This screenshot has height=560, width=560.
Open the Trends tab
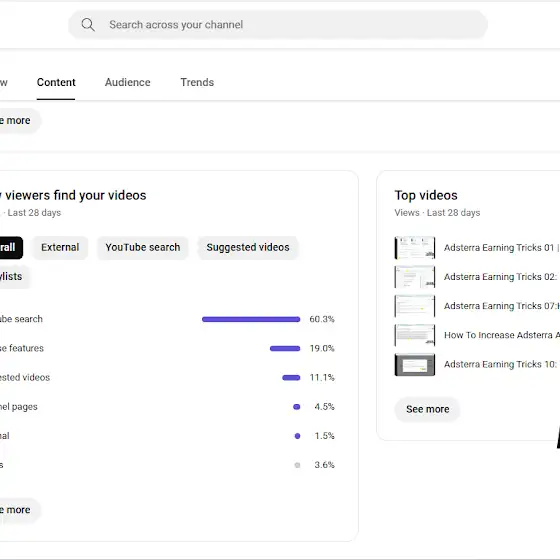click(x=197, y=82)
